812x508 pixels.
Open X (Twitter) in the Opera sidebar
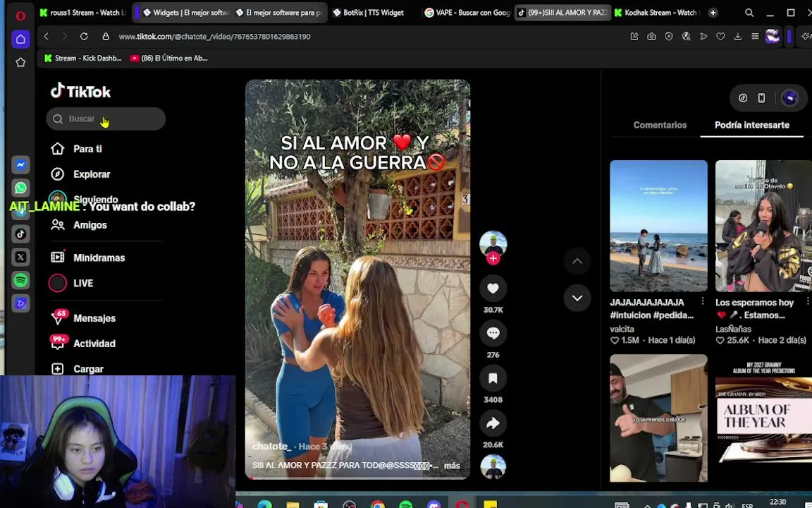click(x=20, y=257)
